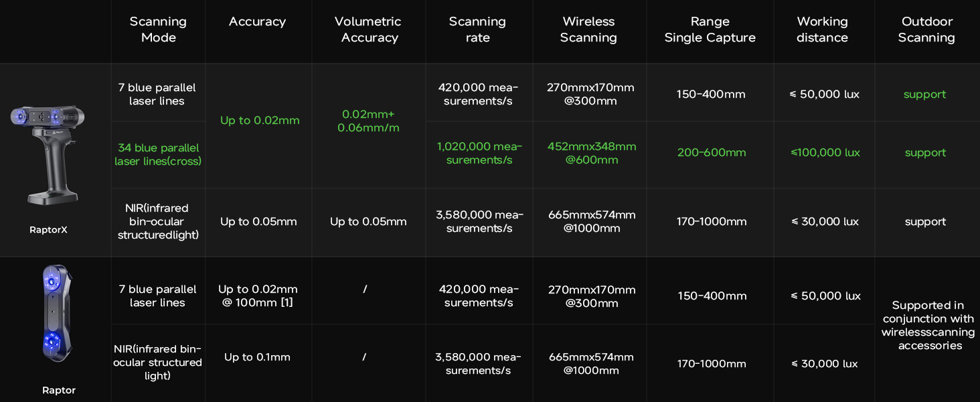Viewport: 980px width, 402px height.
Task: Click the "452mmx348mm @600mm" cell
Action: coord(591,153)
